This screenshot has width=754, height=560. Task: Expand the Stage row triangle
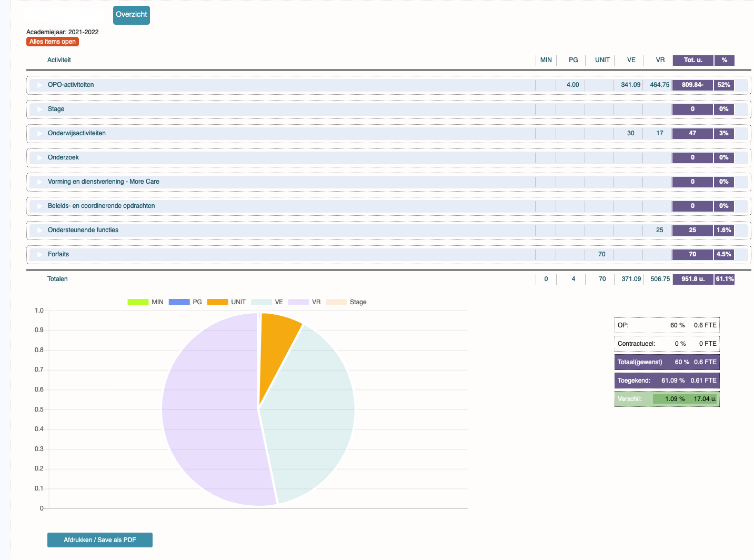click(x=39, y=109)
